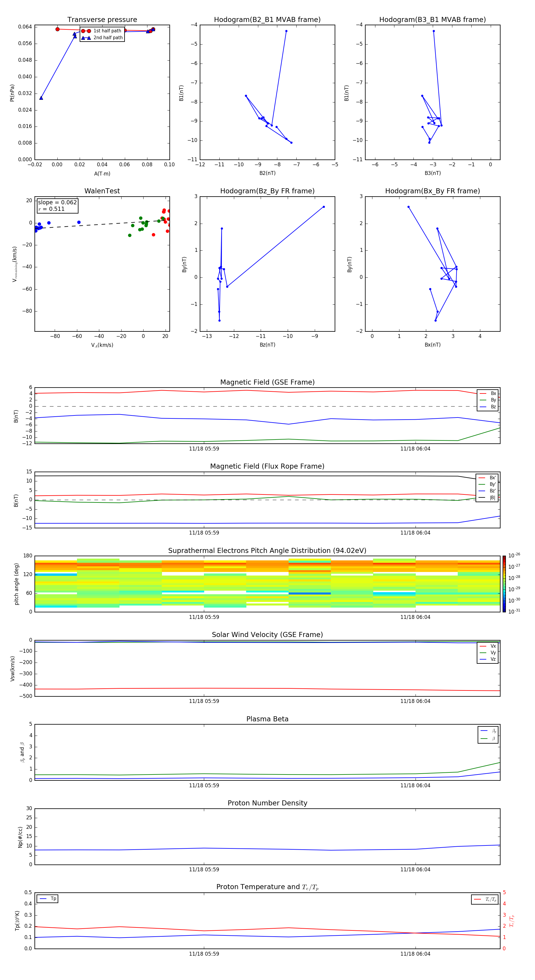Click the 'Np(#/cc)' y-axis label
The height and width of the screenshot is (980, 535).
(x=20, y=837)
